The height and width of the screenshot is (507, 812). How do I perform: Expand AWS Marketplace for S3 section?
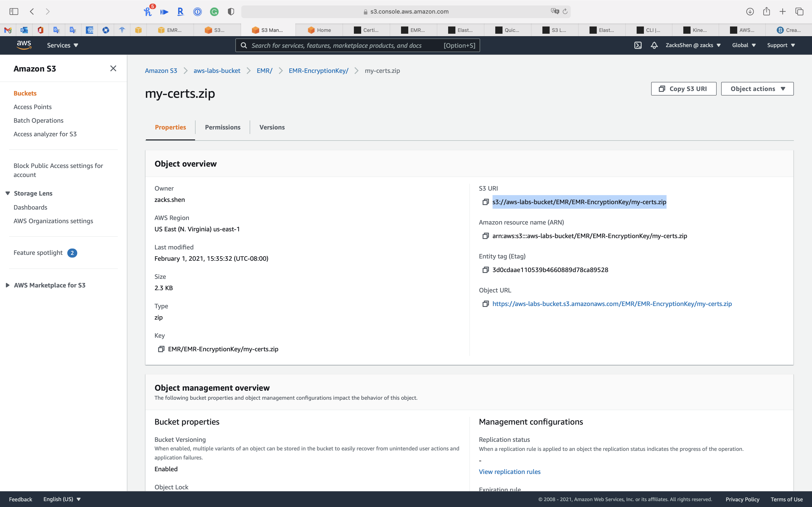tap(7, 285)
